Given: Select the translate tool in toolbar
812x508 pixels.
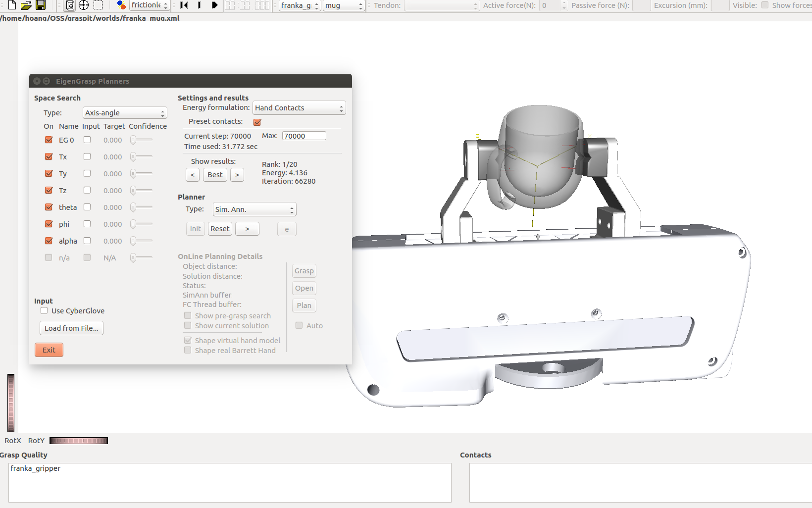Looking at the screenshot, I should [70, 5].
